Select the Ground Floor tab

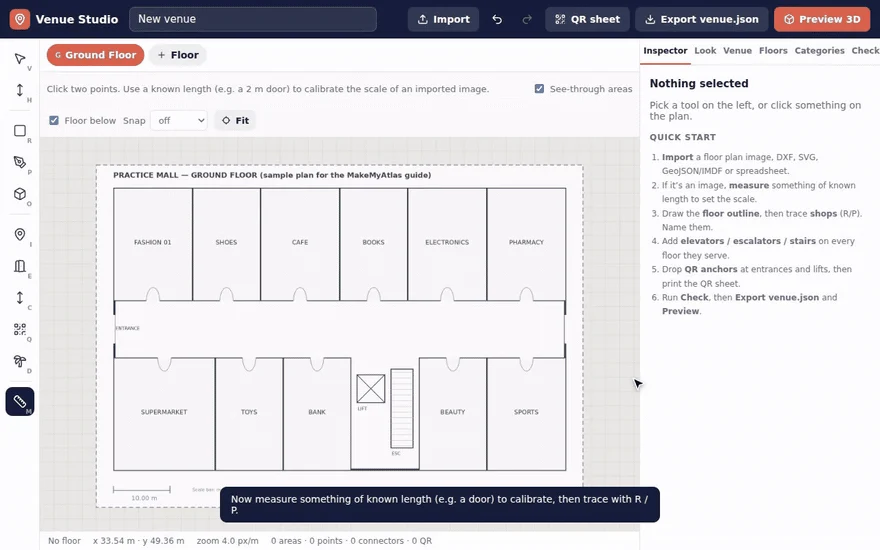click(95, 55)
